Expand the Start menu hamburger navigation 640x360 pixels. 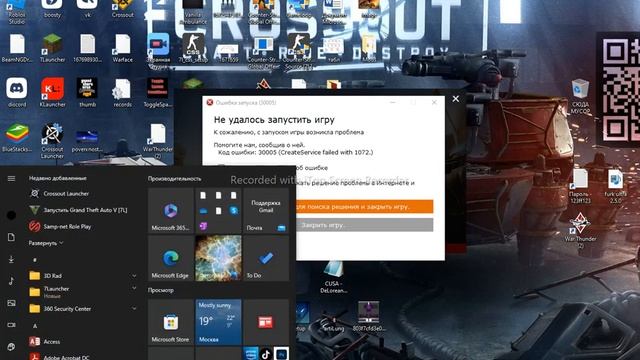(11, 178)
